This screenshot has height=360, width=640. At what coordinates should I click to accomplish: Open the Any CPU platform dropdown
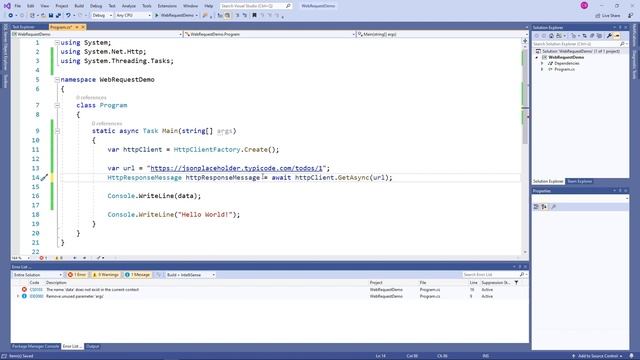(x=133, y=16)
